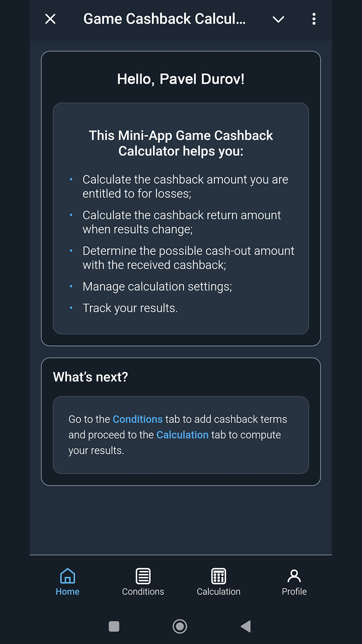Image resolution: width=362 pixels, height=644 pixels.
Task: Tap the Android recent apps square button
Action: pyautogui.click(x=114, y=626)
